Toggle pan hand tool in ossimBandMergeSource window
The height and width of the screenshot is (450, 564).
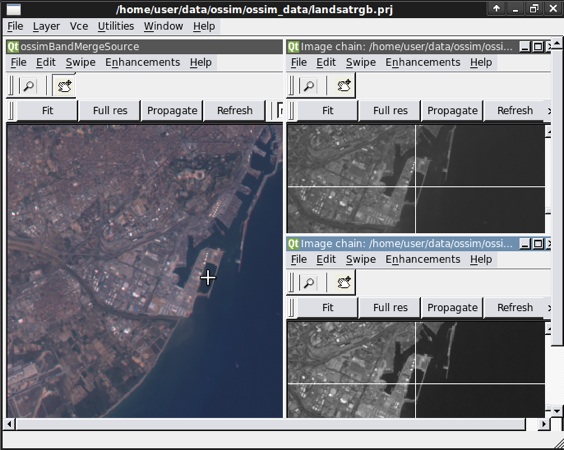(x=64, y=86)
